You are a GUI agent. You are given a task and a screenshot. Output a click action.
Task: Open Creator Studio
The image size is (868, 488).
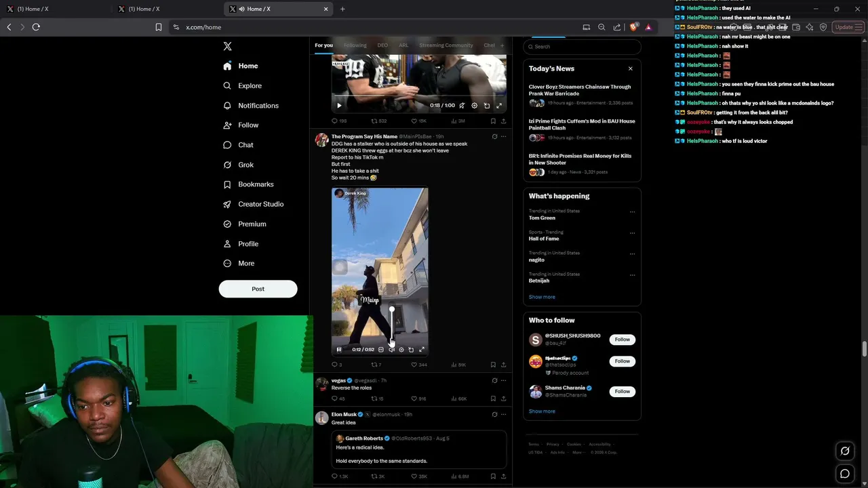coord(253,204)
